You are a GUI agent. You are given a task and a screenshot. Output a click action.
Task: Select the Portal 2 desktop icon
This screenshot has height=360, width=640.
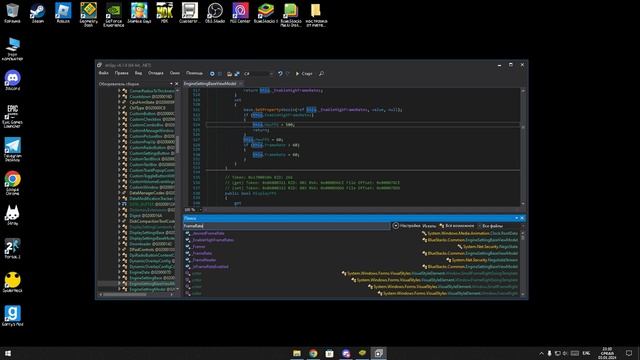tap(12, 249)
